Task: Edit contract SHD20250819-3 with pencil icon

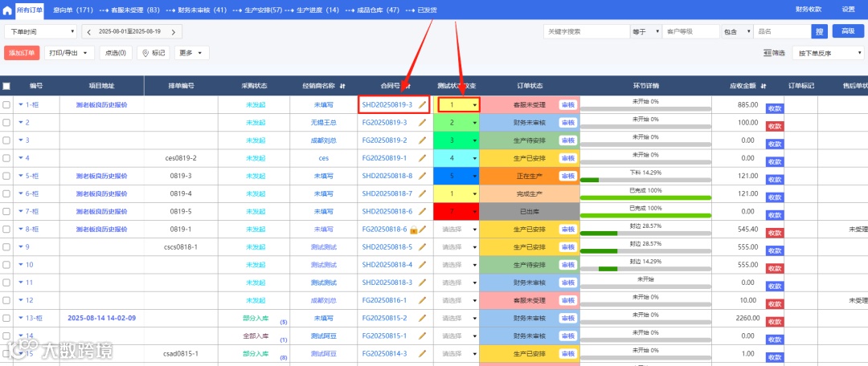Action: 423,104
